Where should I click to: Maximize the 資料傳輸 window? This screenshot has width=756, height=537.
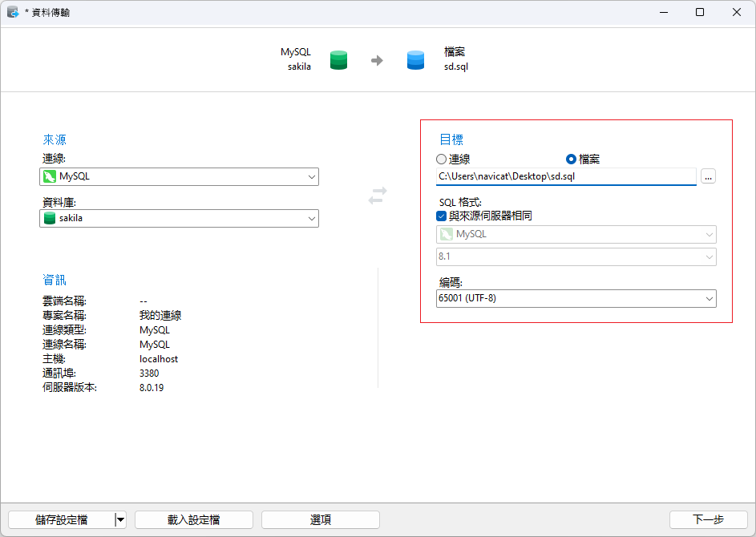[700, 12]
